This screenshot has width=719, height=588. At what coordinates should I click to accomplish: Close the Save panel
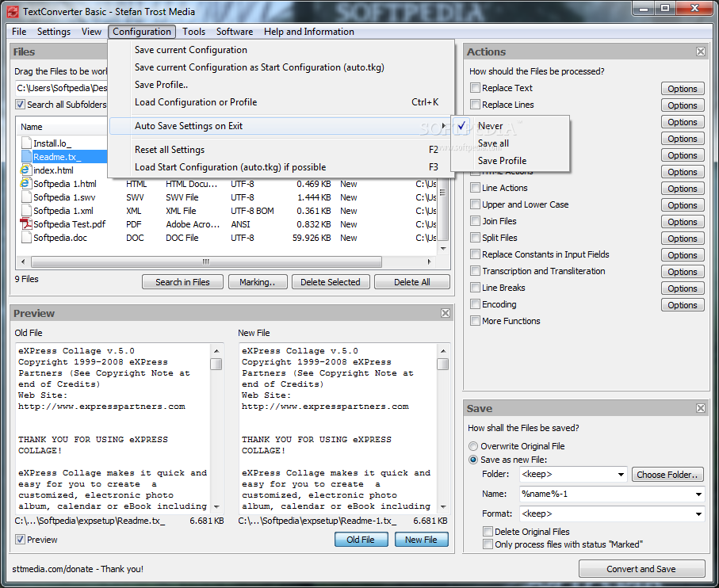tap(700, 408)
